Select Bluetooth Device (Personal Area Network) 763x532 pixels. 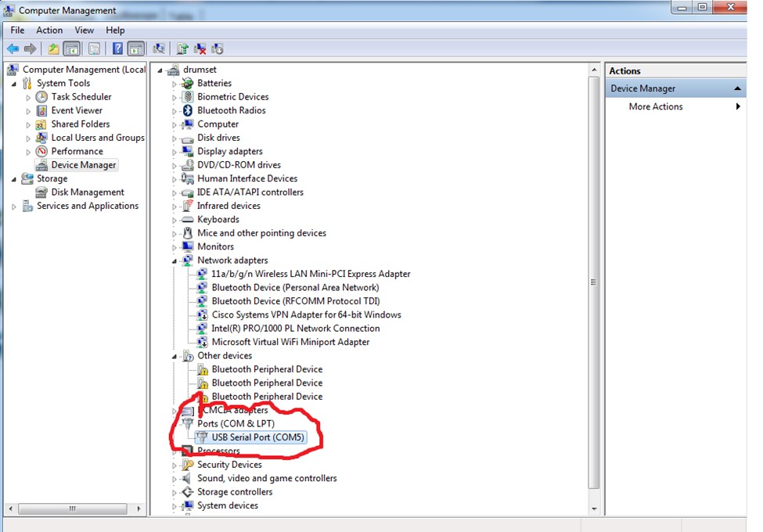(295, 287)
